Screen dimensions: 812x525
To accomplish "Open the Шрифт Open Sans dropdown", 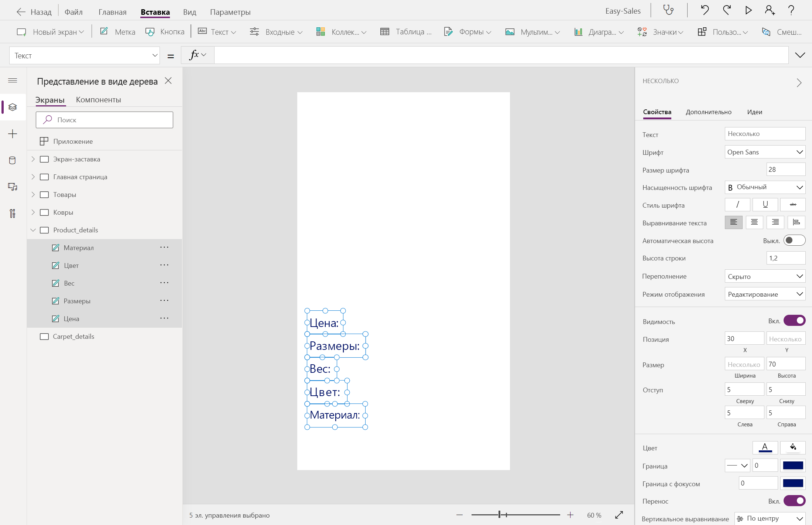I will coord(765,152).
